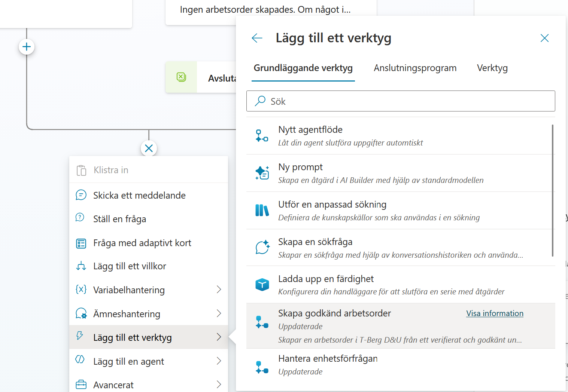Click the Lägg till en agent icon

pos(80,360)
